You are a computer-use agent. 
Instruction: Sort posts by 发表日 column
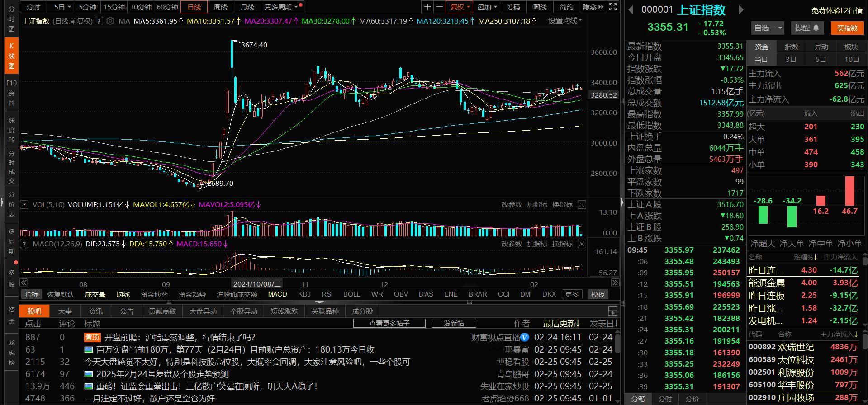603,324
